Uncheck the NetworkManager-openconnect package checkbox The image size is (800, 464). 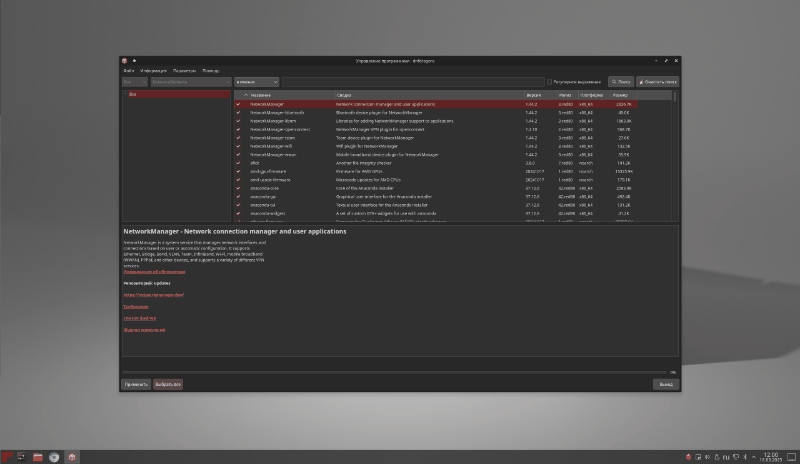click(238, 129)
